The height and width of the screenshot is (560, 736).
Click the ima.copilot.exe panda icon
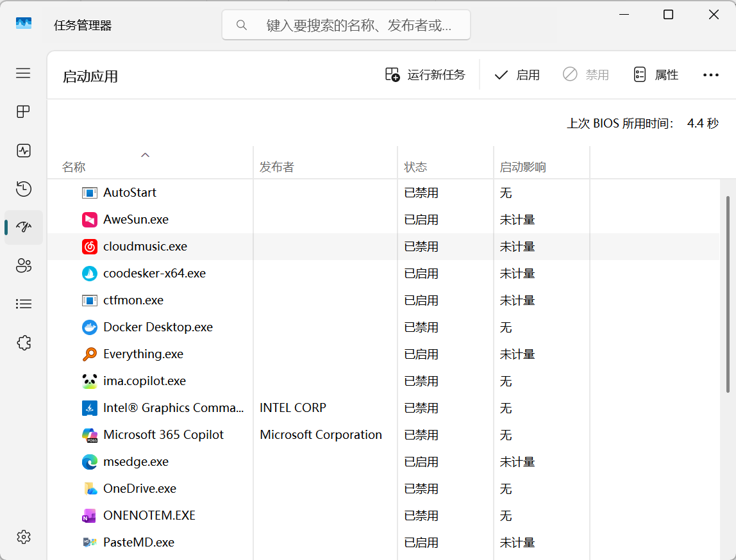coord(90,381)
